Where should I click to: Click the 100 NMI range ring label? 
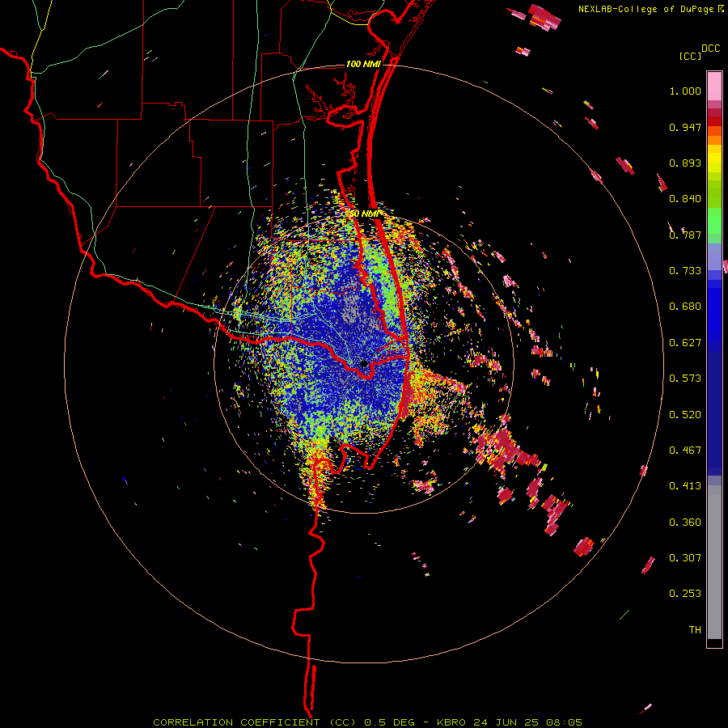363,64
